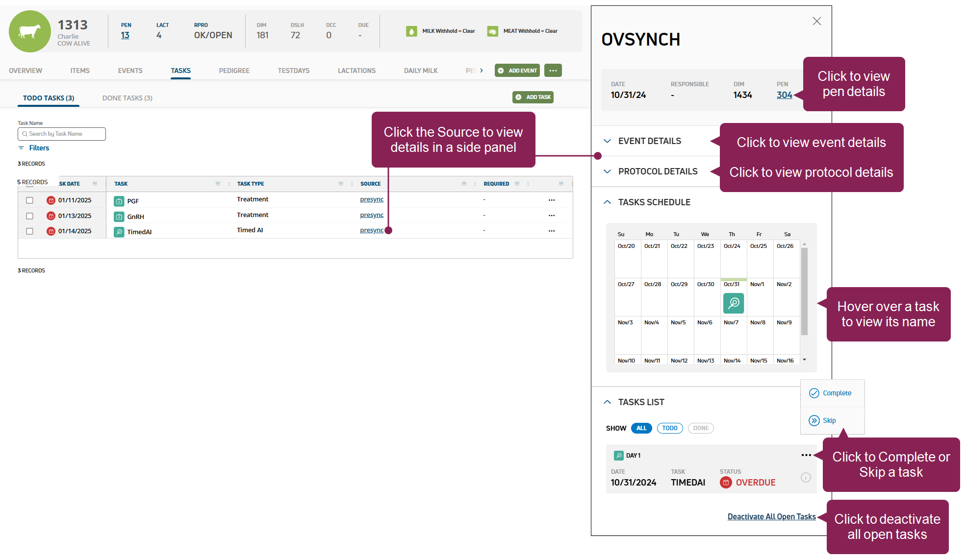The width and height of the screenshot is (966, 560).
Task: Click the Search by Task Name field
Action: point(62,134)
